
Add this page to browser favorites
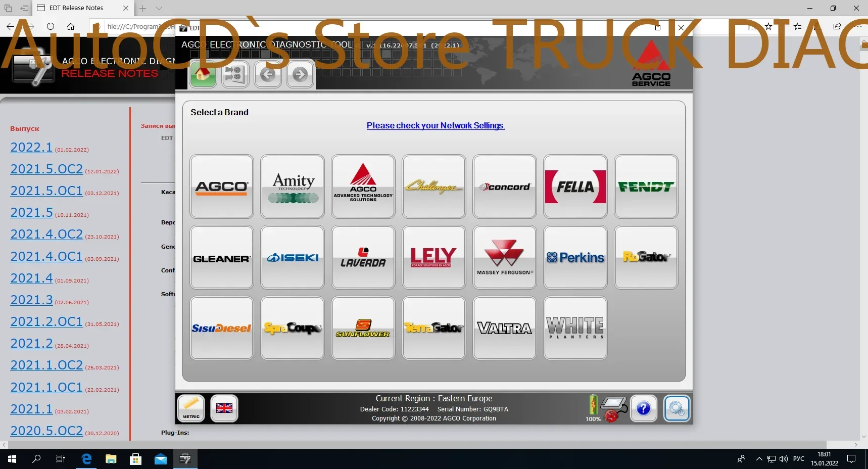(x=768, y=26)
